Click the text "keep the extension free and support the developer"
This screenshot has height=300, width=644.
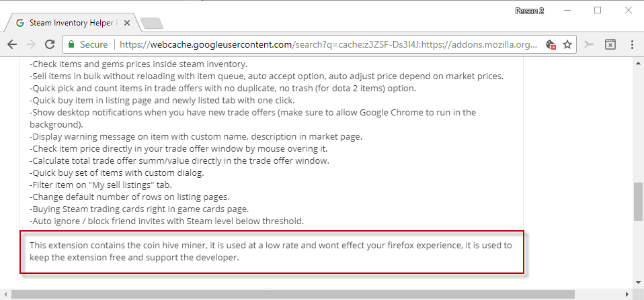coord(134,258)
